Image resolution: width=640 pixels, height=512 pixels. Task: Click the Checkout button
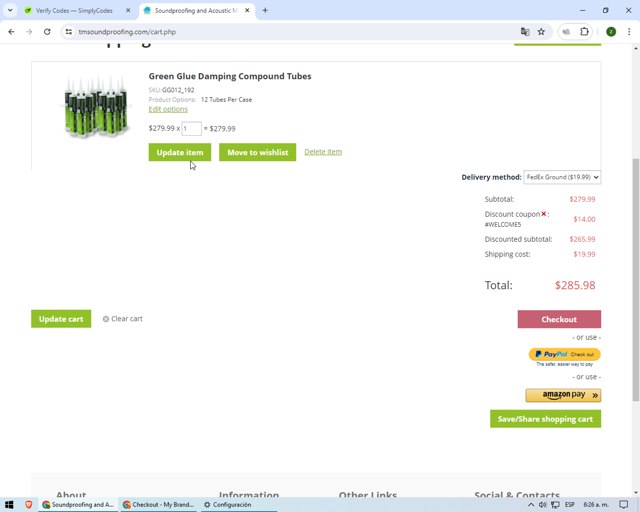point(559,319)
